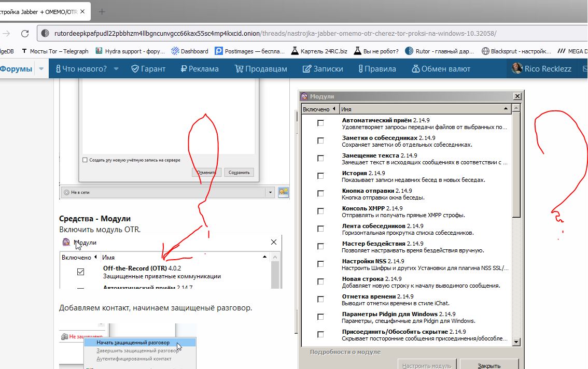Open a new browser tab with plus button

pyautogui.click(x=102, y=11)
